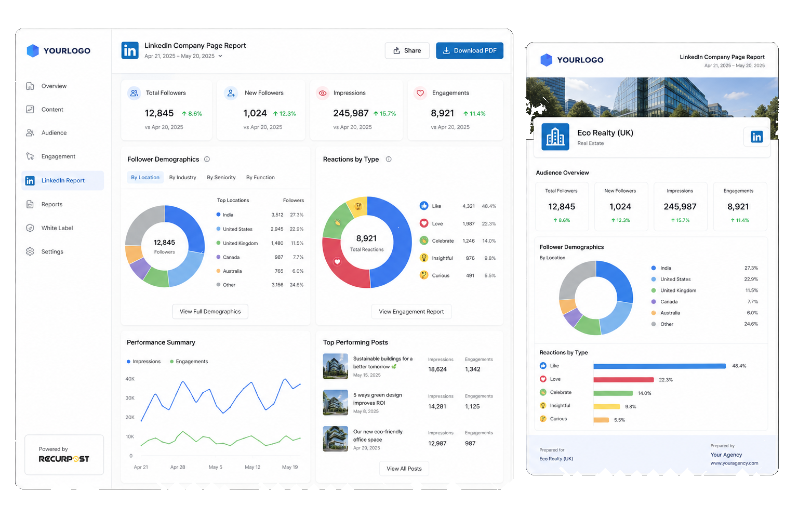This screenshot has height=532, width=798.
Task: Click the 15.7% Impressions growth indicator
Action: 385,114
